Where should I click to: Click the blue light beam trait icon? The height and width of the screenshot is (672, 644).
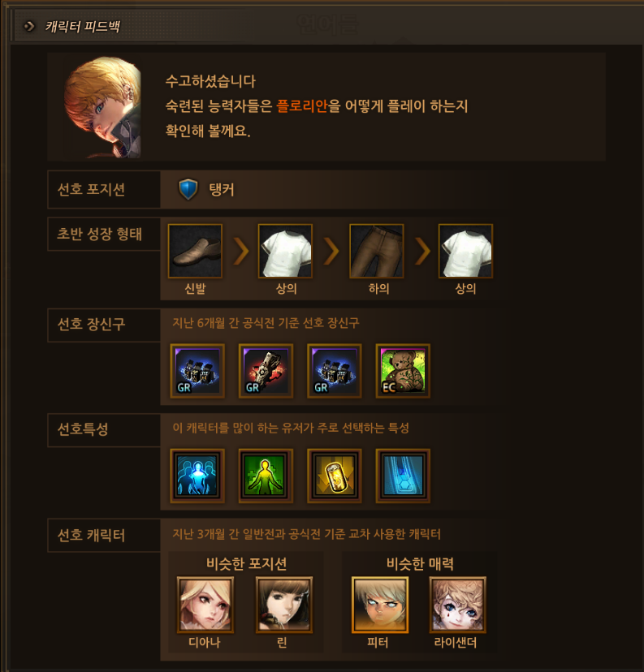tap(403, 476)
